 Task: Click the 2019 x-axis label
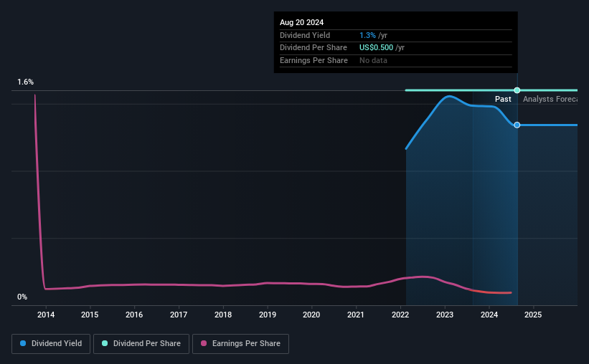(268, 315)
